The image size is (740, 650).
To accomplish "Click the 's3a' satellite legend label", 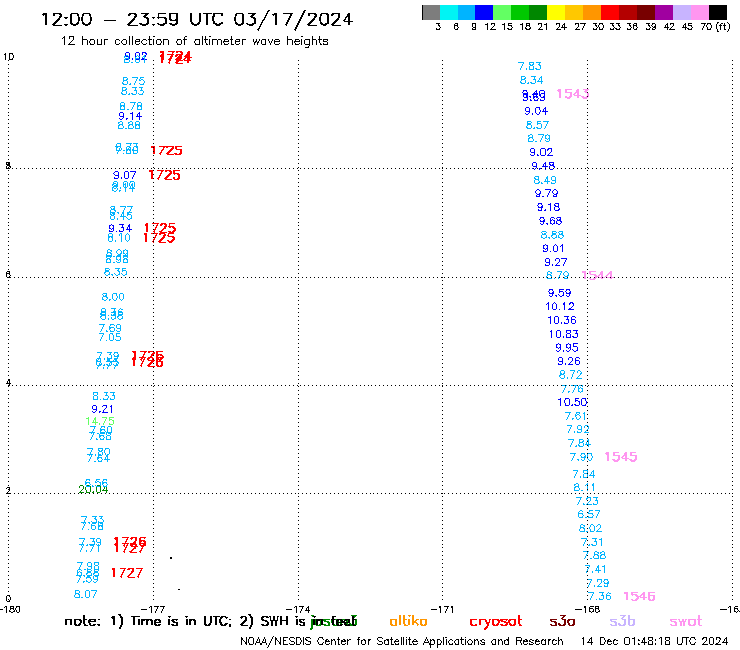I will click(x=562, y=621).
